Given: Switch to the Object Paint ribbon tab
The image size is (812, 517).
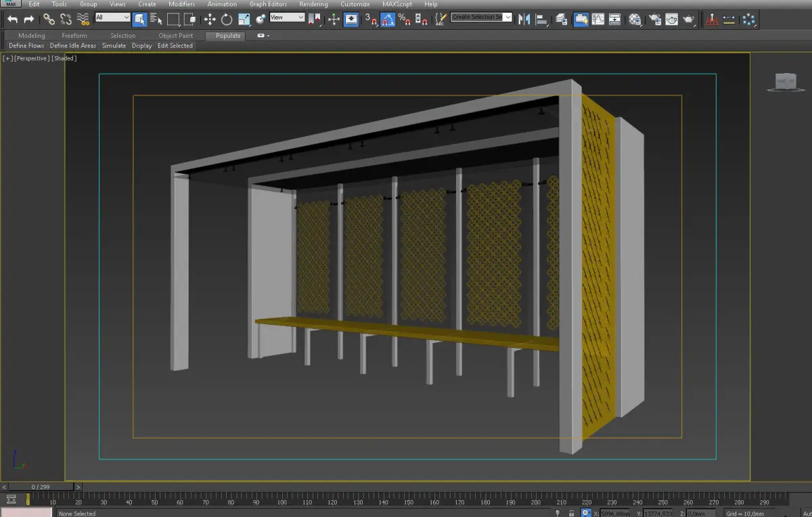Looking at the screenshot, I should (x=176, y=35).
